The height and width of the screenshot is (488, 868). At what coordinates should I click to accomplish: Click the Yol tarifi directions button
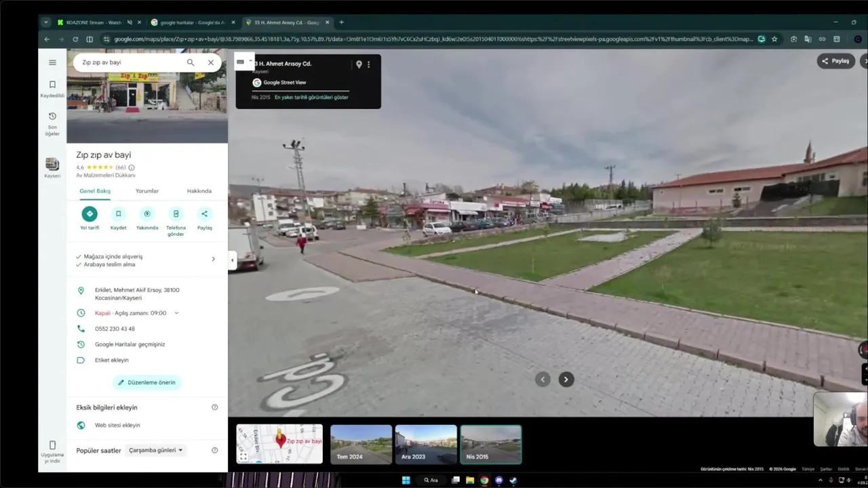(90, 219)
